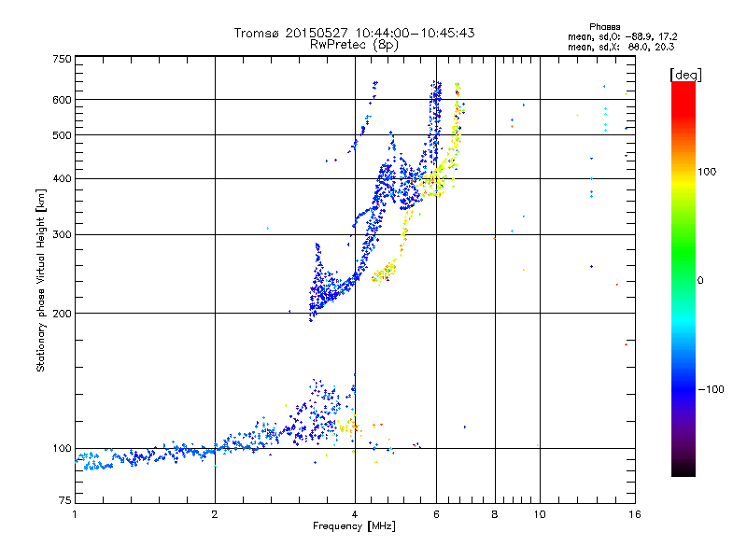
Task: Click the 'Phases' heading at top right
Action: (604, 27)
